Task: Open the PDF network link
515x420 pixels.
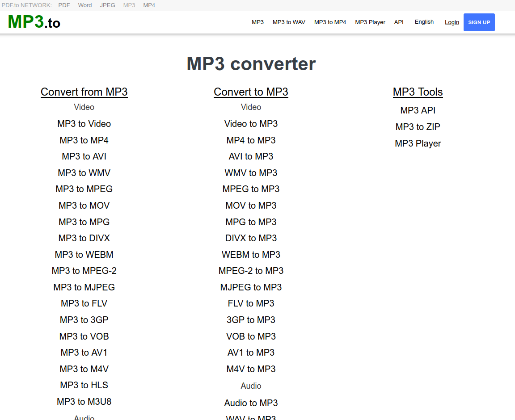Action: [63, 5]
